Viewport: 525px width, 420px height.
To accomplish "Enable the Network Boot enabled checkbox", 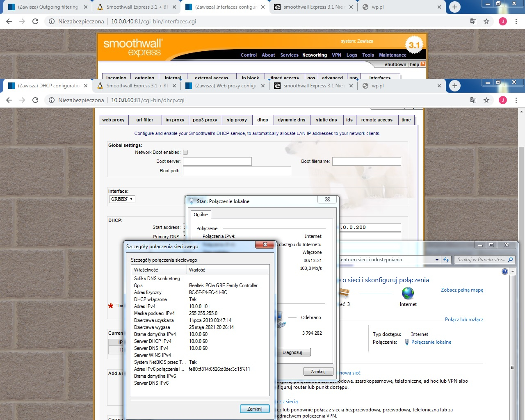I will (x=185, y=152).
